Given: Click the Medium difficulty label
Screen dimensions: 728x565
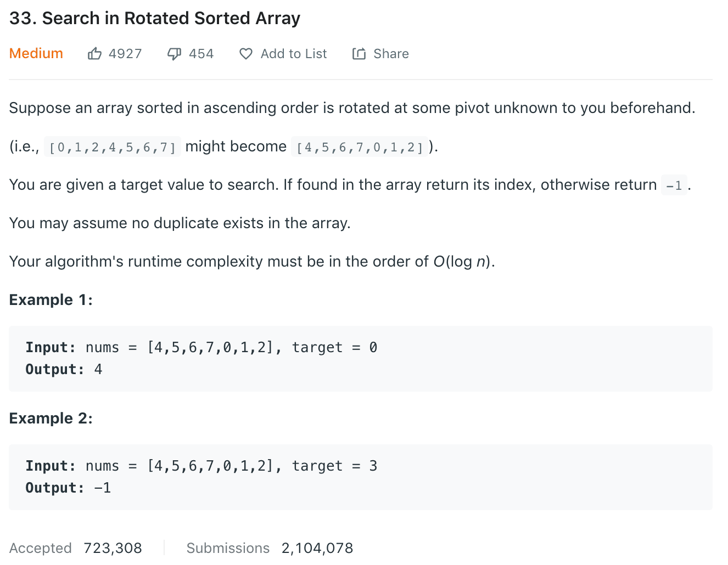Looking at the screenshot, I should pos(36,53).
